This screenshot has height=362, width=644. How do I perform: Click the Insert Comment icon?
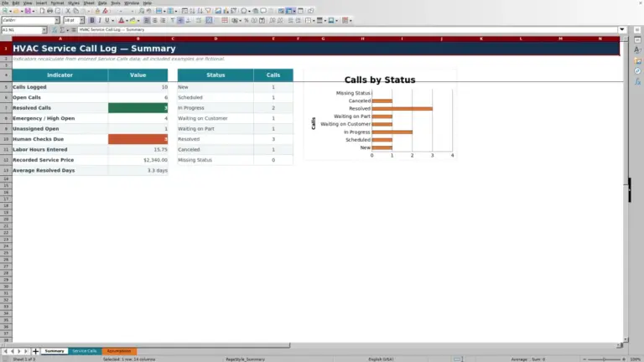[x=263, y=11]
